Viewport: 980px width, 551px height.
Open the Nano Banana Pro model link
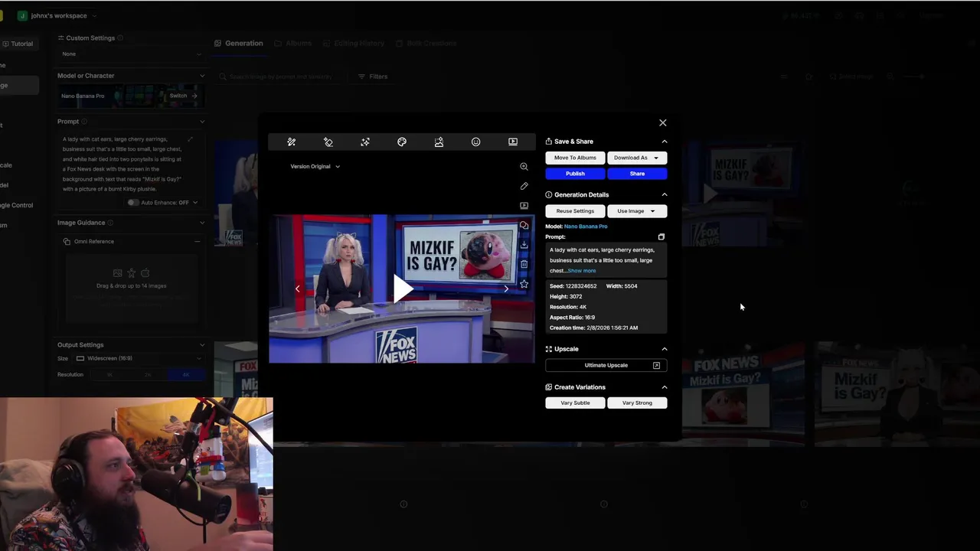pos(586,227)
